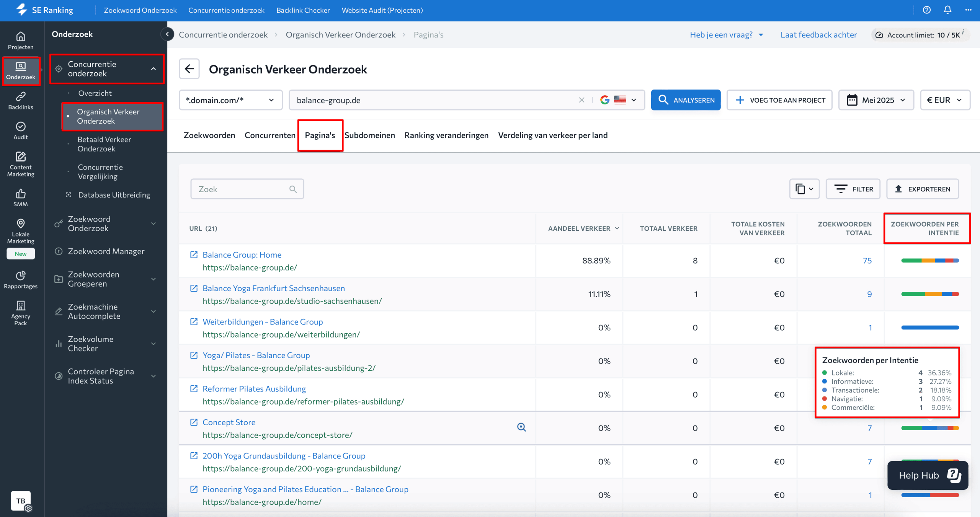
Task: Open the *.domain.com/* scope dropdown
Action: pyautogui.click(x=231, y=100)
